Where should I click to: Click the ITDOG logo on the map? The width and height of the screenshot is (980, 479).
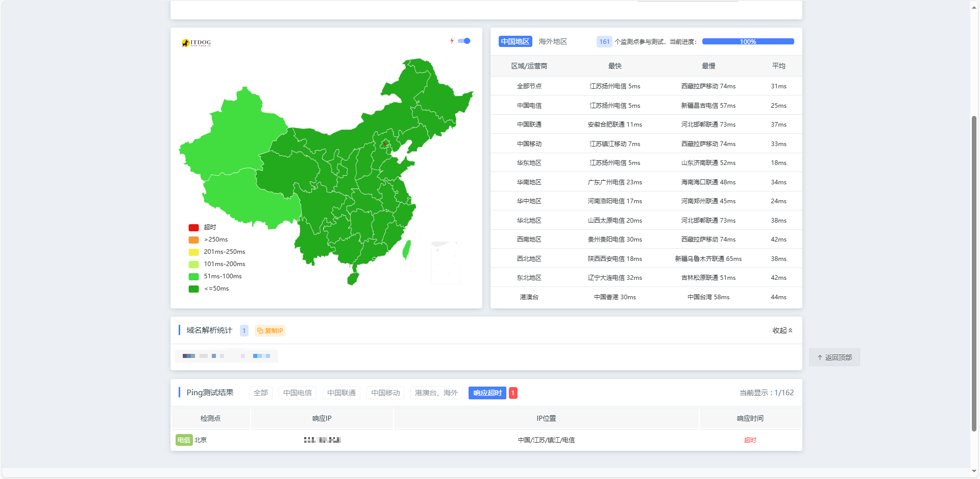point(196,43)
